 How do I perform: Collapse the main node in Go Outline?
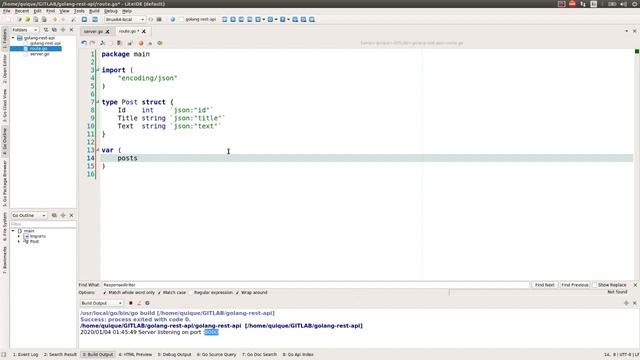(13, 231)
